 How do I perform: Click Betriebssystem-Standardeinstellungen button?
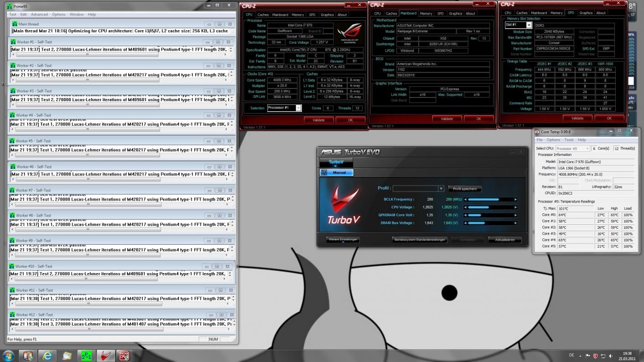click(420, 240)
